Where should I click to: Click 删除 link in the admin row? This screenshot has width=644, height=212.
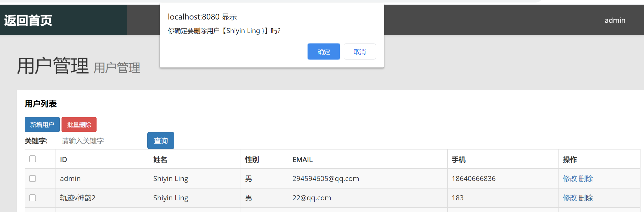[586, 178]
